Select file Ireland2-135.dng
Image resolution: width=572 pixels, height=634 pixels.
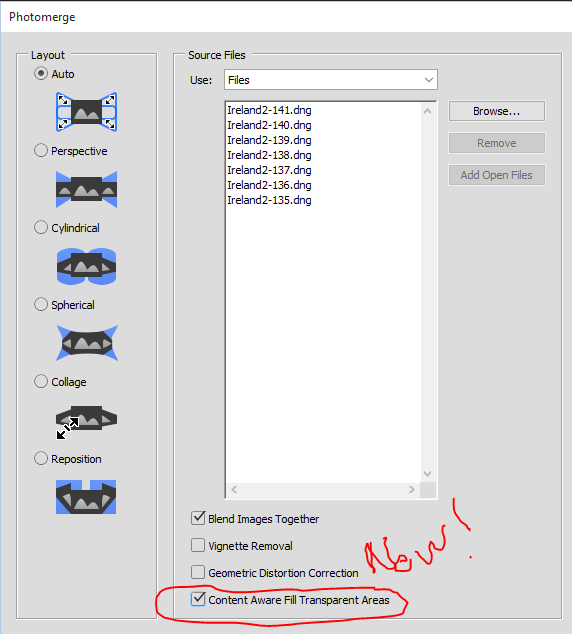pos(269,200)
